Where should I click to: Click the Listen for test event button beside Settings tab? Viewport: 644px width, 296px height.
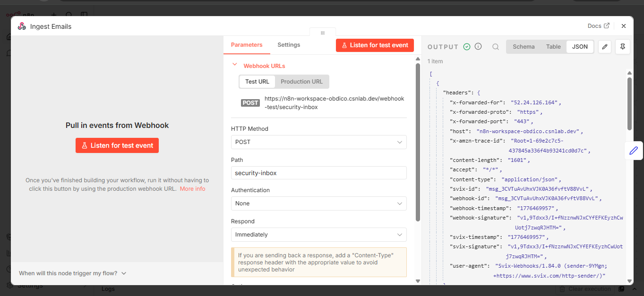(x=375, y=45)
